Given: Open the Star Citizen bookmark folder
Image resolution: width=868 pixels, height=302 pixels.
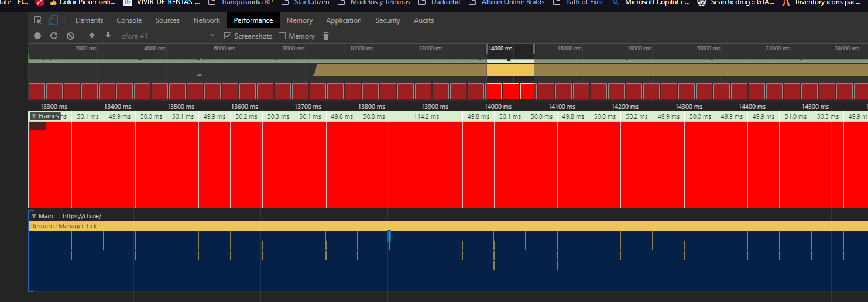Looking at the screenshot, I should (307, 2).
